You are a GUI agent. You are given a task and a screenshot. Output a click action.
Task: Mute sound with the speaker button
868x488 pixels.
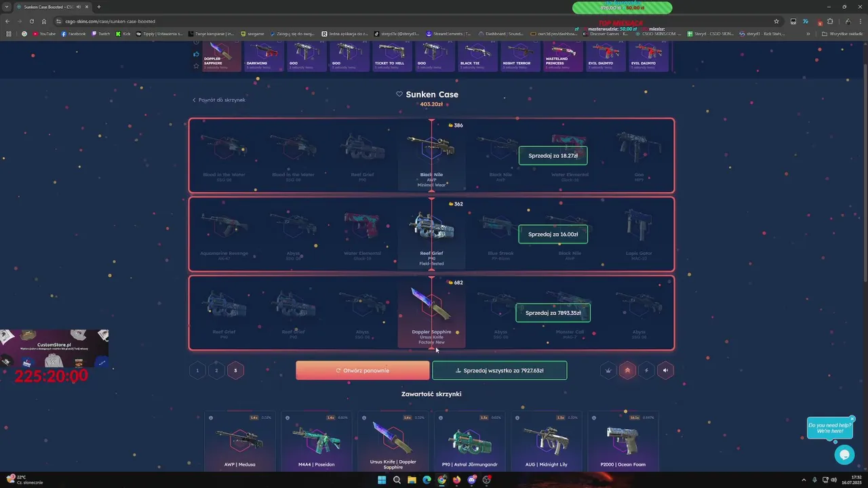[665, 370]
